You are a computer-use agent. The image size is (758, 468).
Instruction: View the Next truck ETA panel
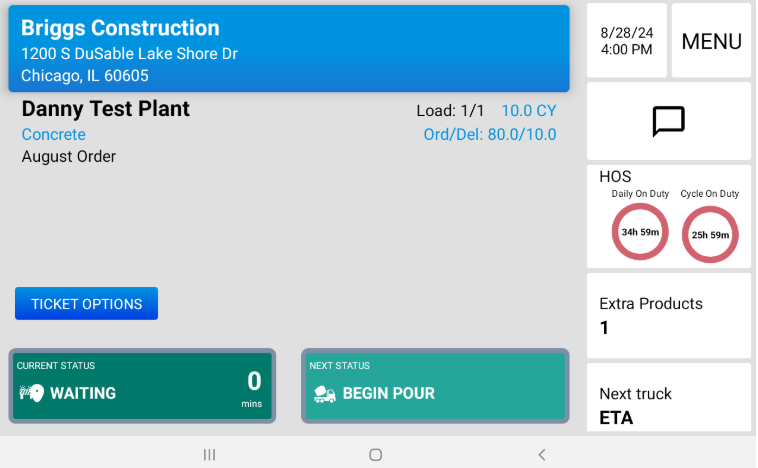pos(668,405)
